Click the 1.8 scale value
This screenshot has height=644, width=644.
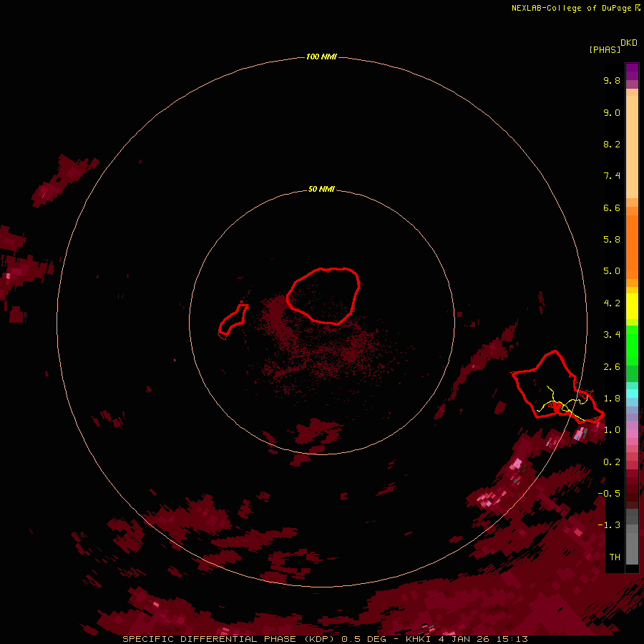point(612,399)
